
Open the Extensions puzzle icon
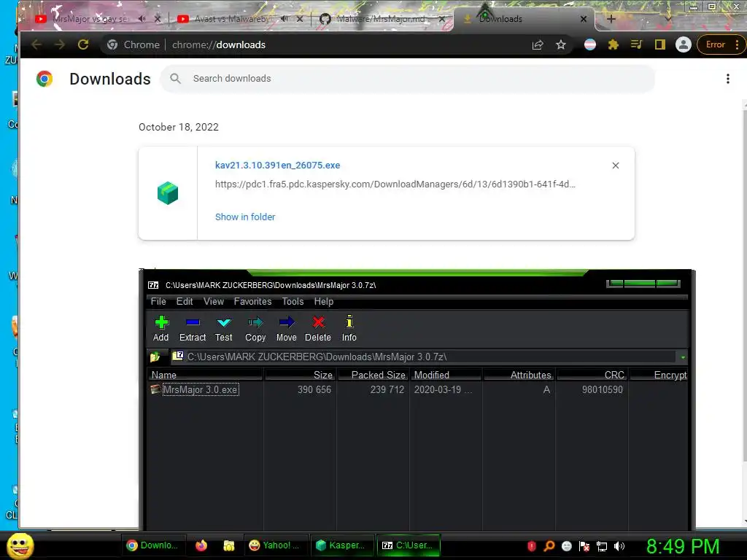click(x=613, y=44)
